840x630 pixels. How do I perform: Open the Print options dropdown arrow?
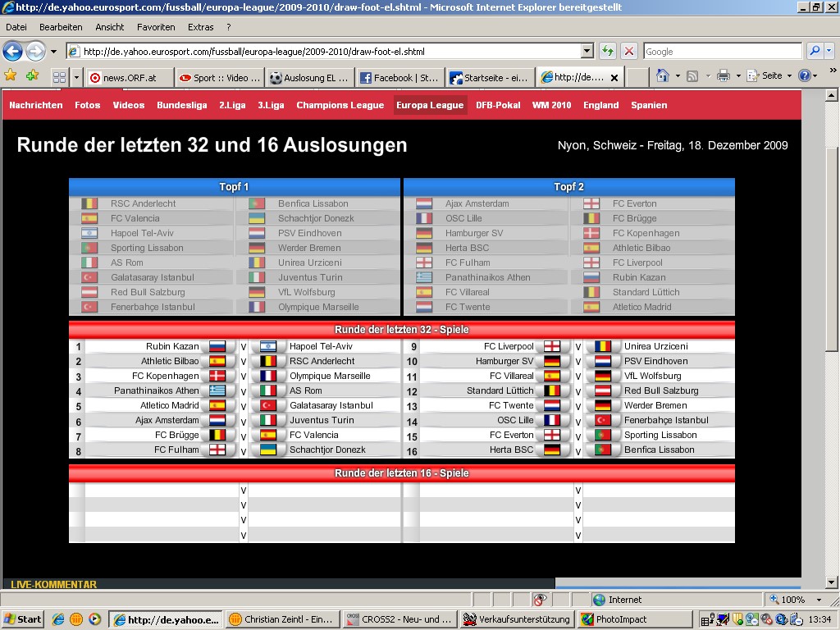[738, 76]
